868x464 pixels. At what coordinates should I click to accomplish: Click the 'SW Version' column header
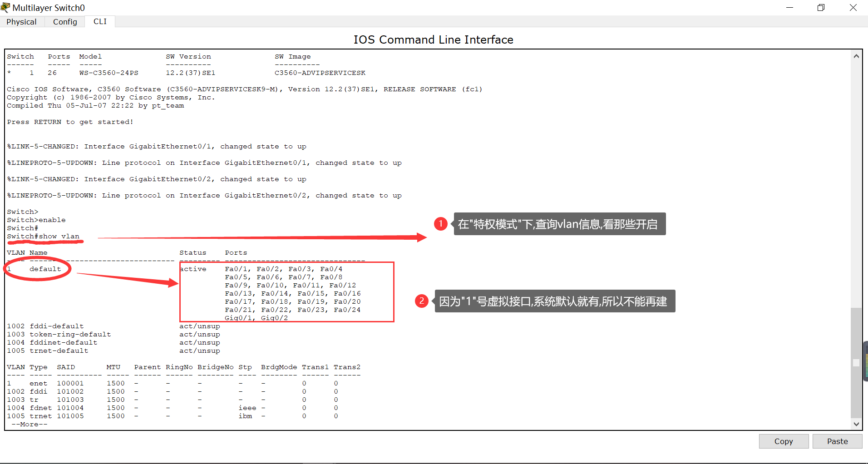tap(188, 57)
